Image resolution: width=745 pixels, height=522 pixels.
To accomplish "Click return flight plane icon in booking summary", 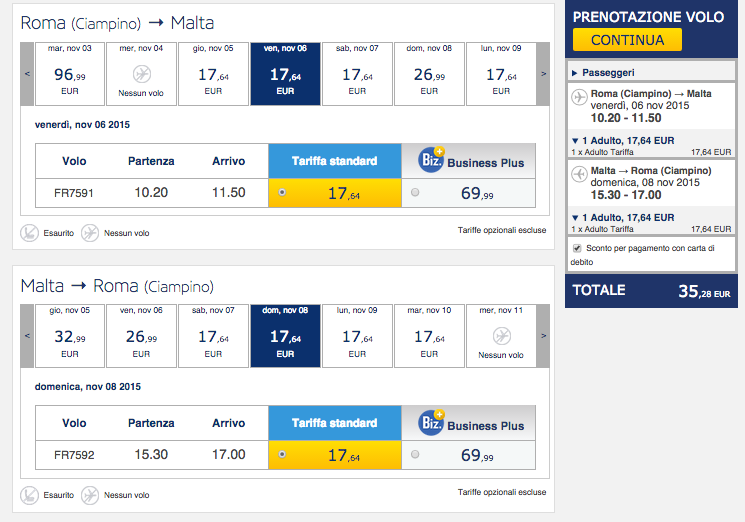I will click(x=578, y=174).
